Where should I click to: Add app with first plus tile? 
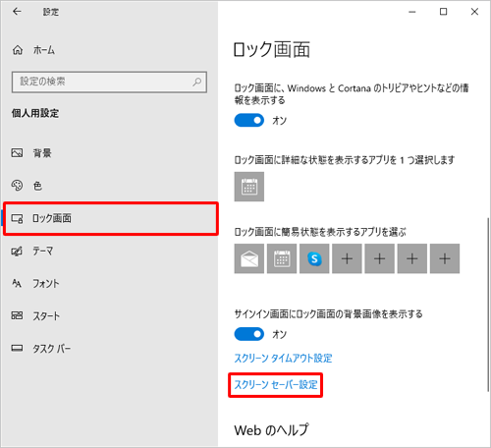point(347,258)
